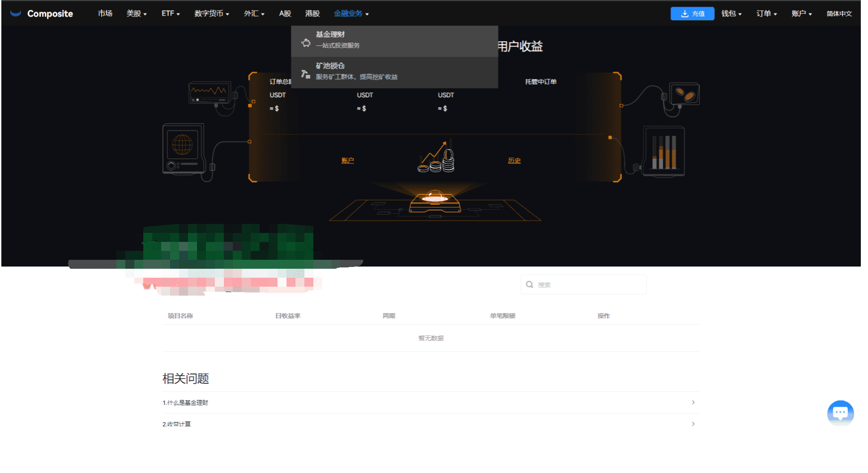Click the globe monitor illustration
Screen dimensions: 868x473
[183, 149]
